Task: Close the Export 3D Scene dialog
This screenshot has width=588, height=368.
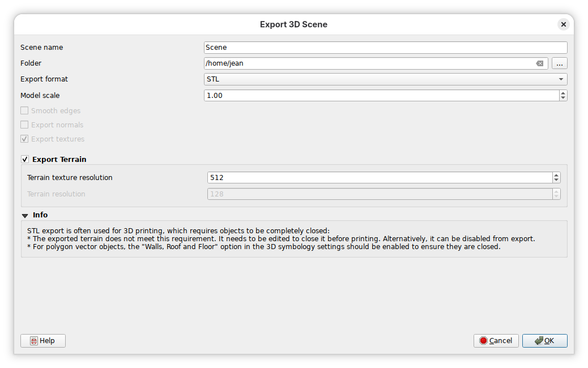Action: click(x=563, y=24)
